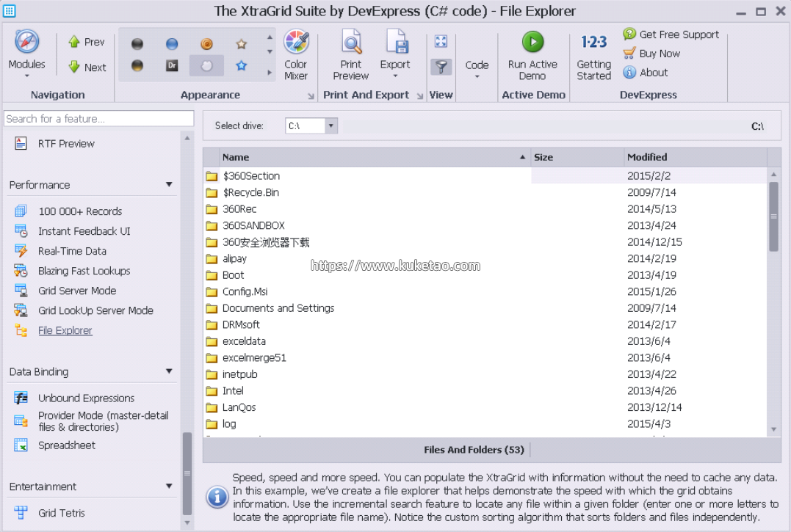Open the Select drive combo box
Screen dimensions: 791x532
pos(331,126)
